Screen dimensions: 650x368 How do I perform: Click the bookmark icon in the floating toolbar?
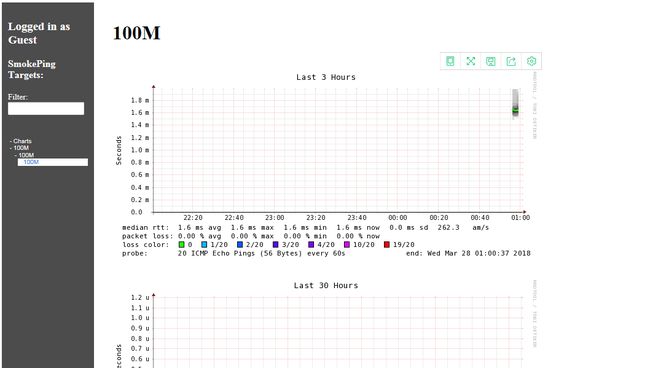pyautogui.click(x=450, y=61)
